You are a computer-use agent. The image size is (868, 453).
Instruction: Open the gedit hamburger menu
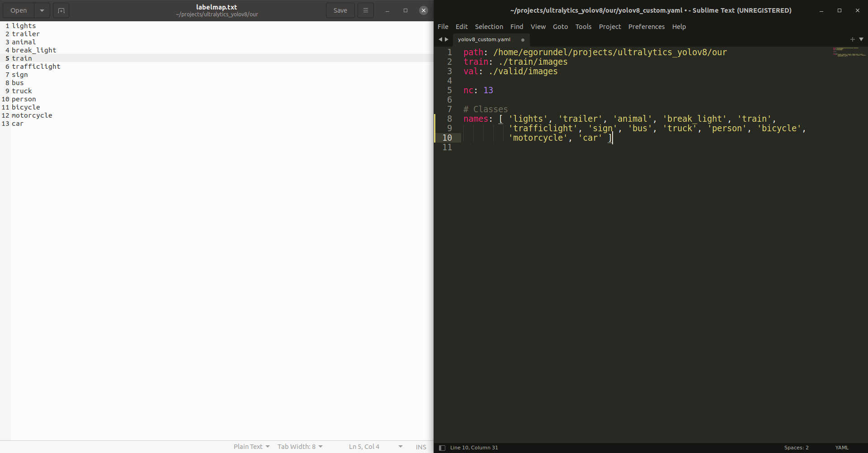pyautogui.click(x=365, y=10)
